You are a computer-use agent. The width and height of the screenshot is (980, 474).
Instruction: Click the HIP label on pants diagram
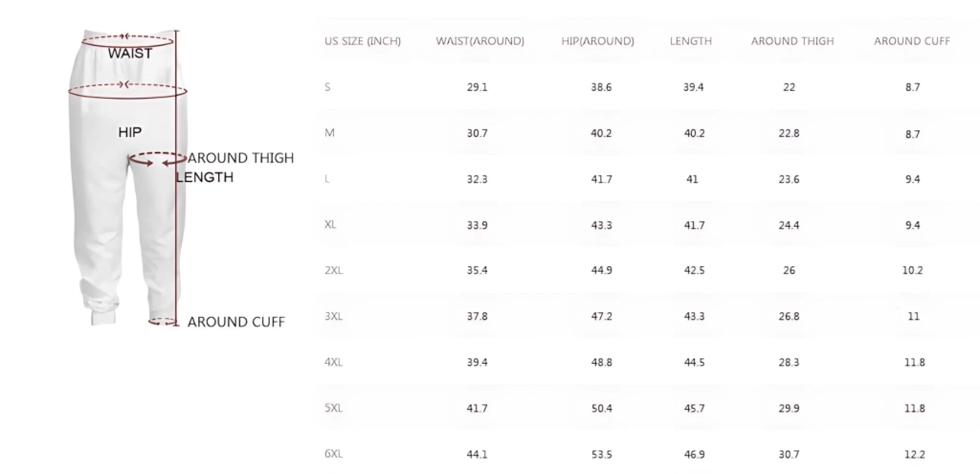(x=130, y=132)
